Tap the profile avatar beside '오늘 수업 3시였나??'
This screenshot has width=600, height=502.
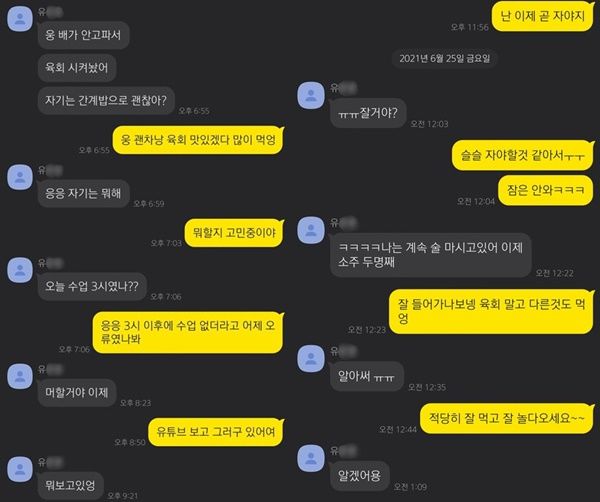point(20,270)
